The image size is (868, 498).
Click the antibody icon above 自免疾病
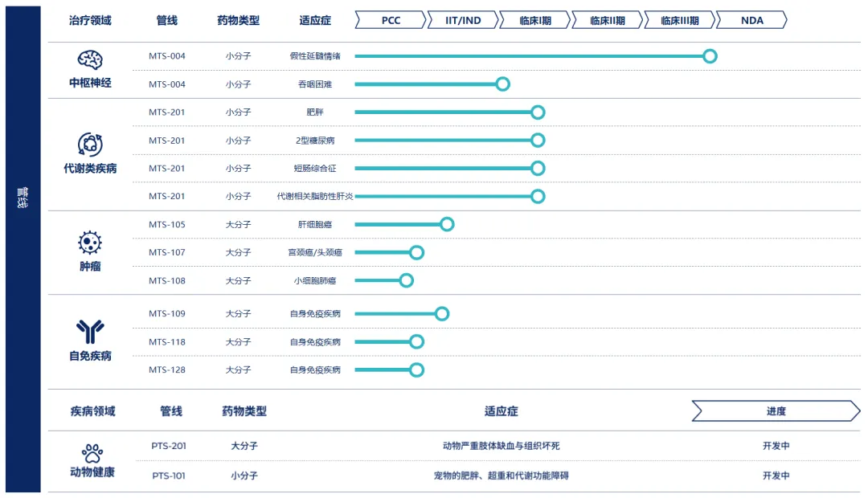90,332
